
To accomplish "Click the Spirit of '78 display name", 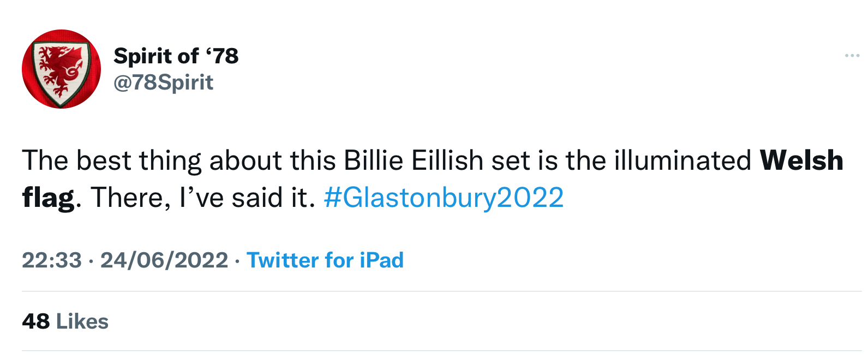I will click(176, 56).
